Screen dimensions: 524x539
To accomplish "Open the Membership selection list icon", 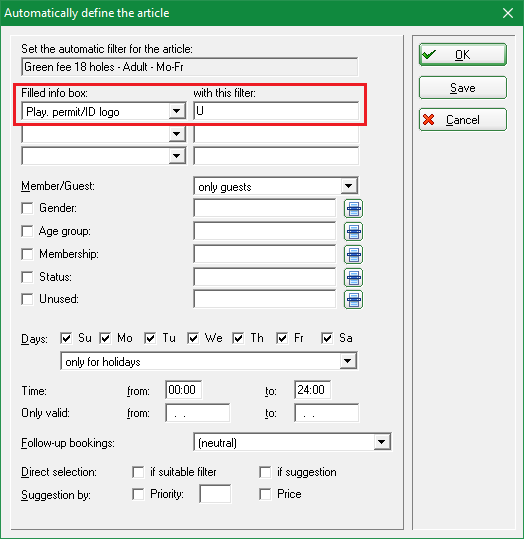I will coord(353,255).
